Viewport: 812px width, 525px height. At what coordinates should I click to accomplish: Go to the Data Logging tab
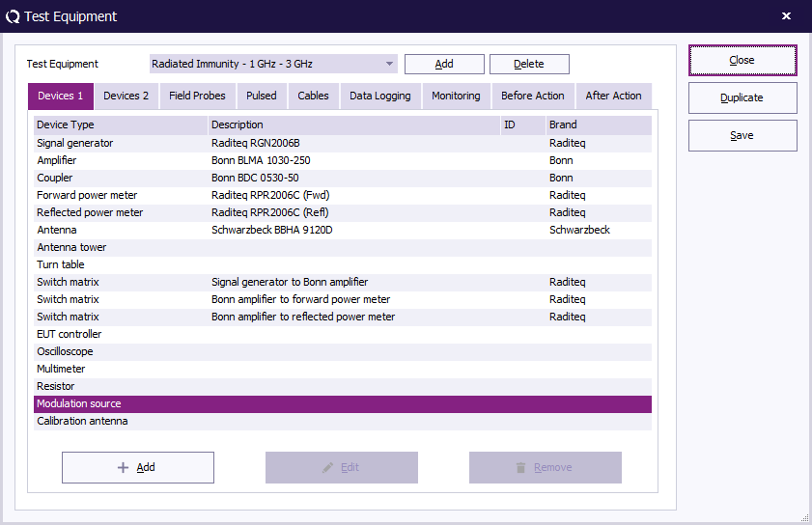tap(379, 96)
